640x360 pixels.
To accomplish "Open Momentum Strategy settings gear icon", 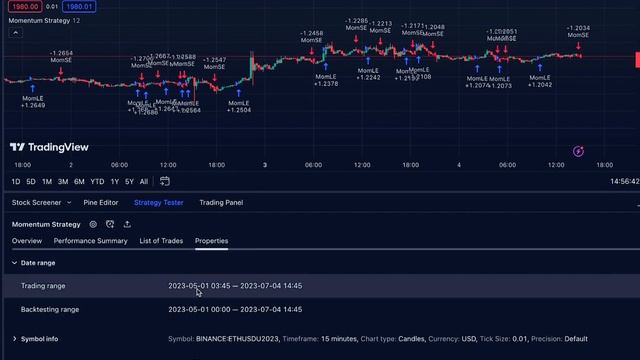I will point(93,224).
